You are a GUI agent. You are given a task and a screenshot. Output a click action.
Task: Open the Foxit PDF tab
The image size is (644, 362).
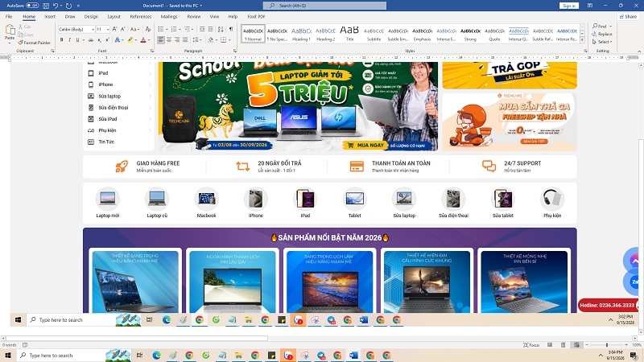pyautogui.click(x=256, y=16)
